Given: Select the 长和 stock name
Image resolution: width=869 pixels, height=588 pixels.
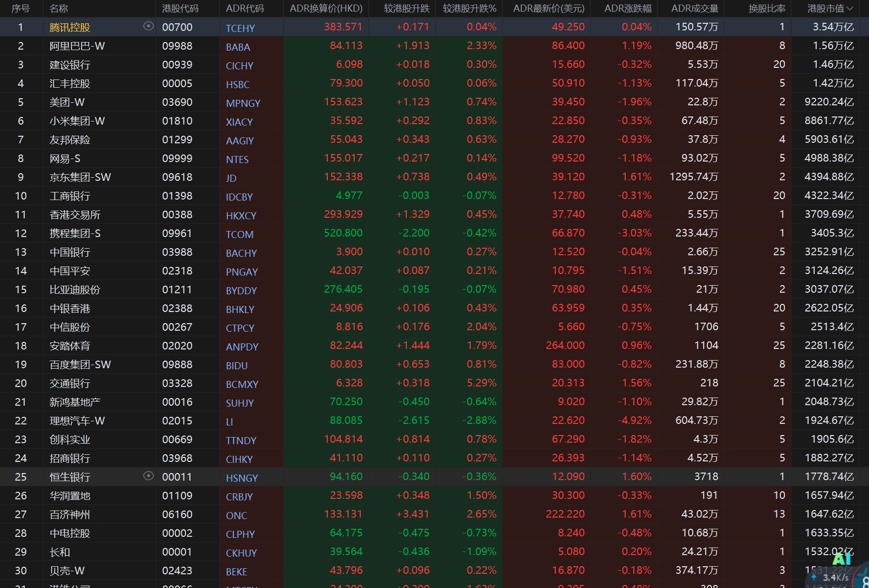Looking at the screenshot, I should click(60, 552).
